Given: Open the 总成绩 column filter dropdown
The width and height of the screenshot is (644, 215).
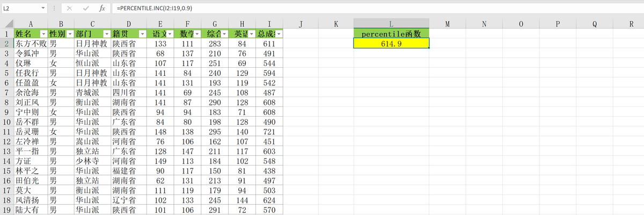Looking at the screenshot, I should click(x=279, y=34).
